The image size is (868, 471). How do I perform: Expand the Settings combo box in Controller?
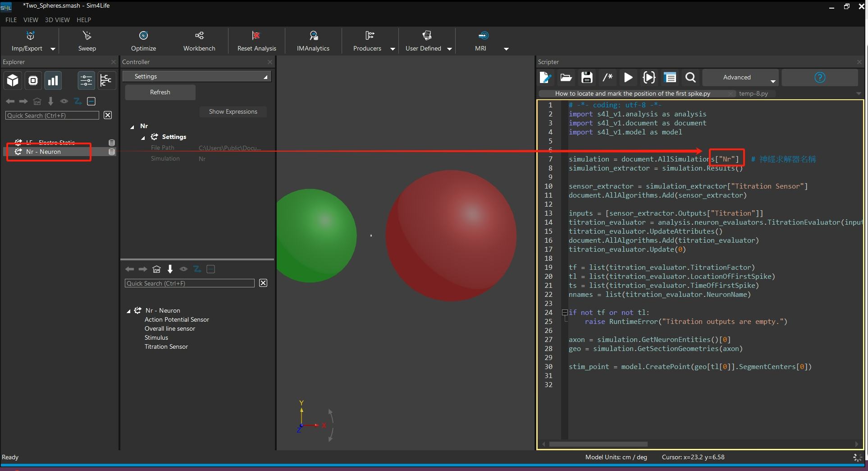coord(197,77)
